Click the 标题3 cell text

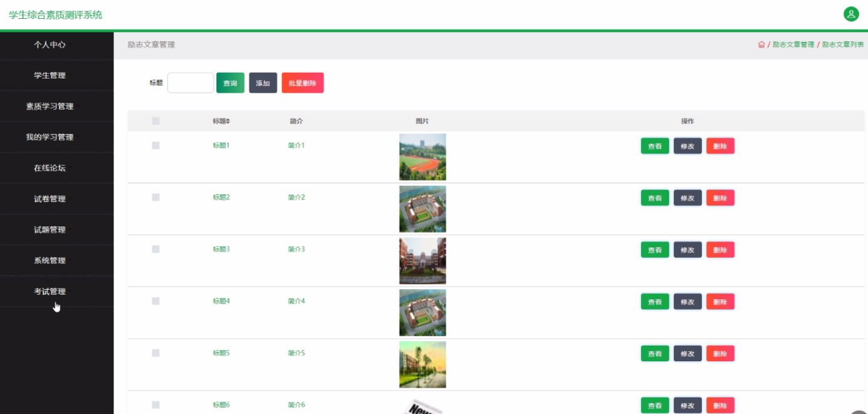221,249
